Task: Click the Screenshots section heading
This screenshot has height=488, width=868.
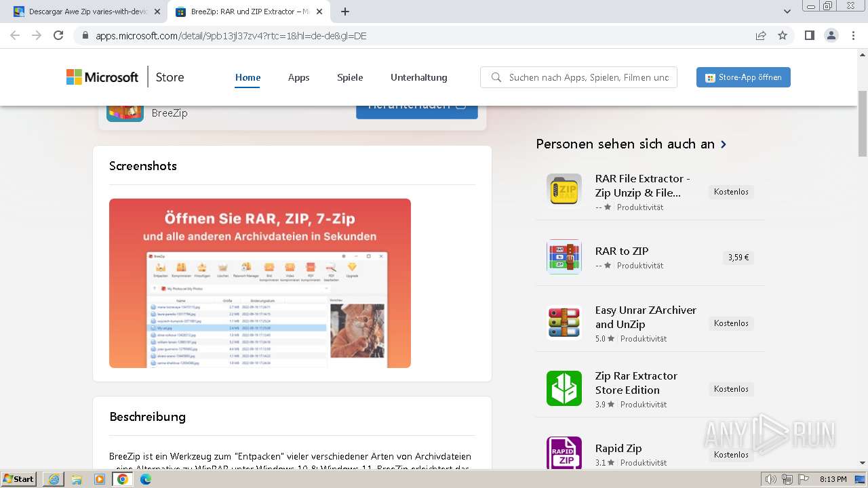Action: 143,166
